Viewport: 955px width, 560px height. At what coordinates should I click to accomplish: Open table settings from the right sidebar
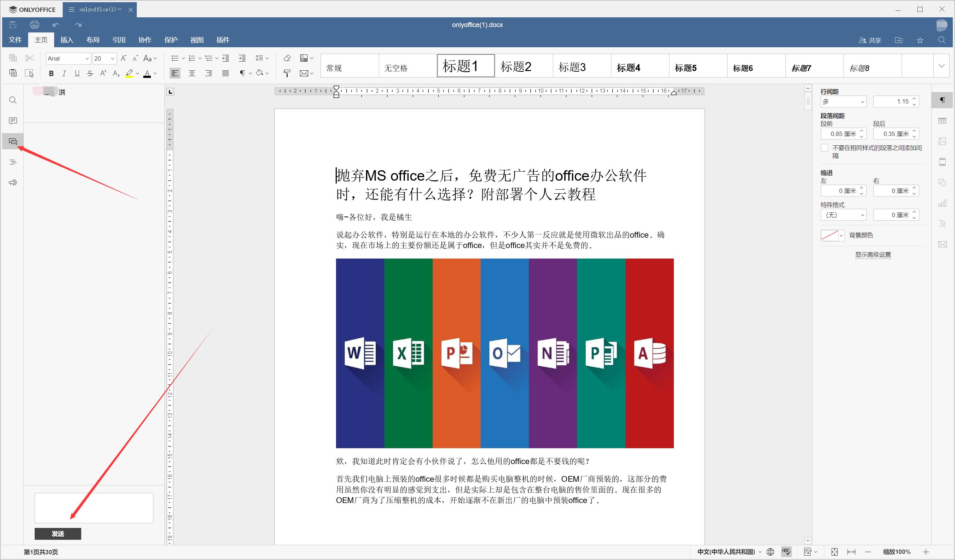point(943,120)
